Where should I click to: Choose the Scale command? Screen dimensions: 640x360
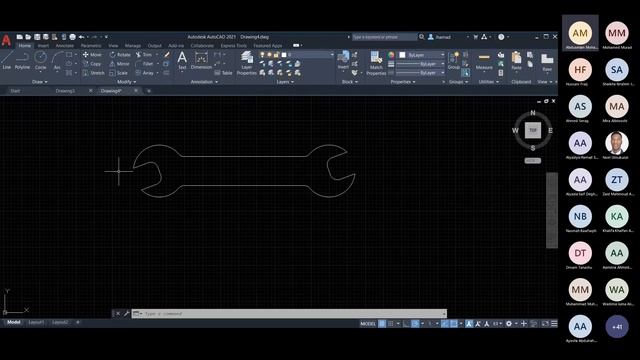point(118,73)
